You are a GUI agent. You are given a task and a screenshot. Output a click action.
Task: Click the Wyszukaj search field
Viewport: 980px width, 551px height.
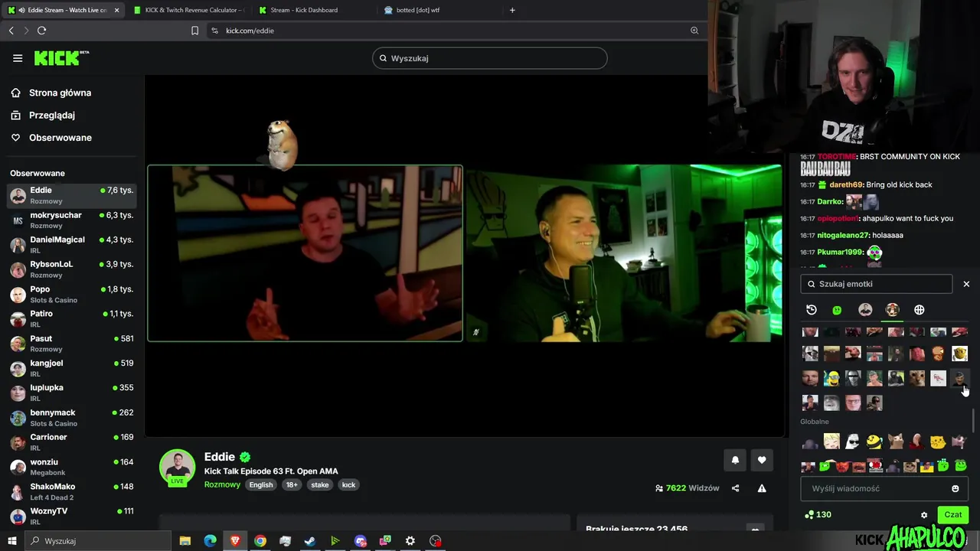(490, 58)
